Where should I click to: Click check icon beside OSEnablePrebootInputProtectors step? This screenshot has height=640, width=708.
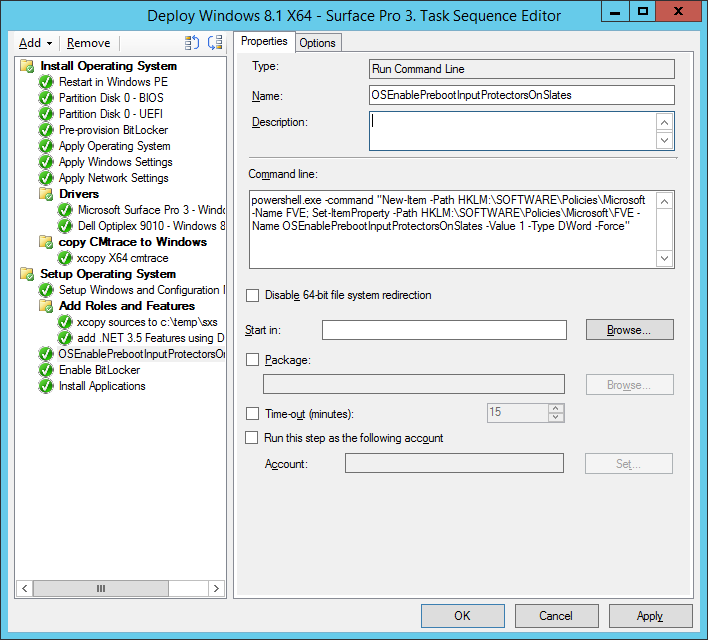(46, 354)
